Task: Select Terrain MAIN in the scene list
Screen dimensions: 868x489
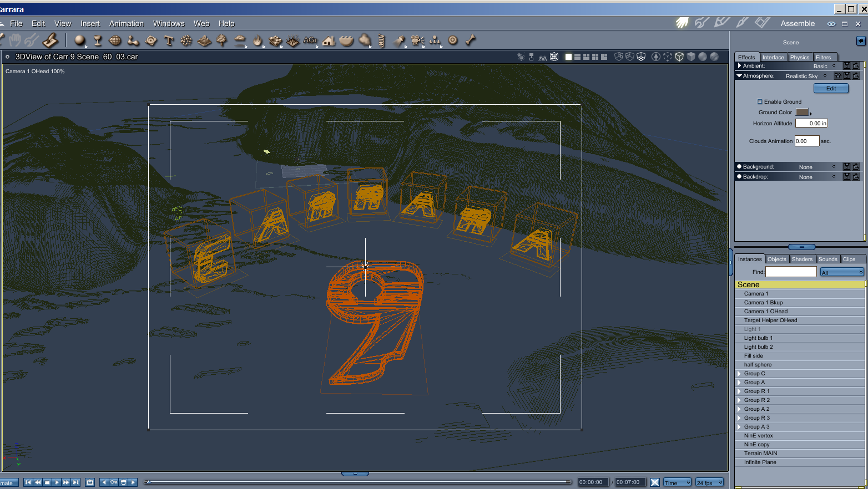Action: click(800, 454)
